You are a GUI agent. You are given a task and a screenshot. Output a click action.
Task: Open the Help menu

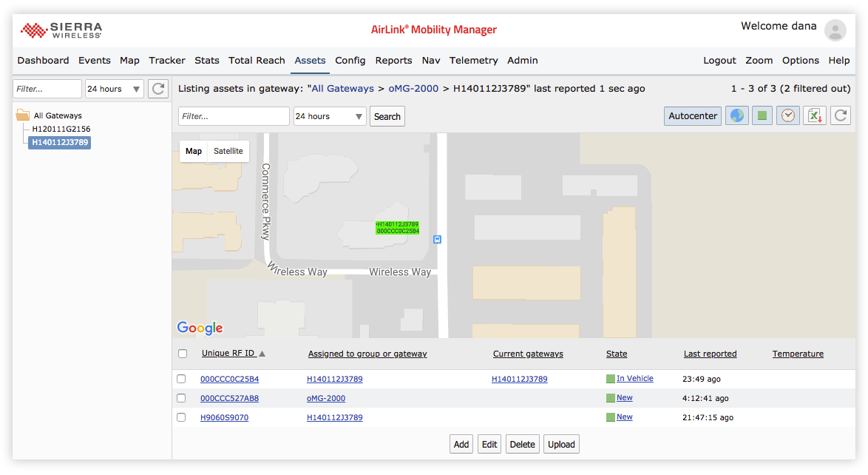click(x=838, y=61)
